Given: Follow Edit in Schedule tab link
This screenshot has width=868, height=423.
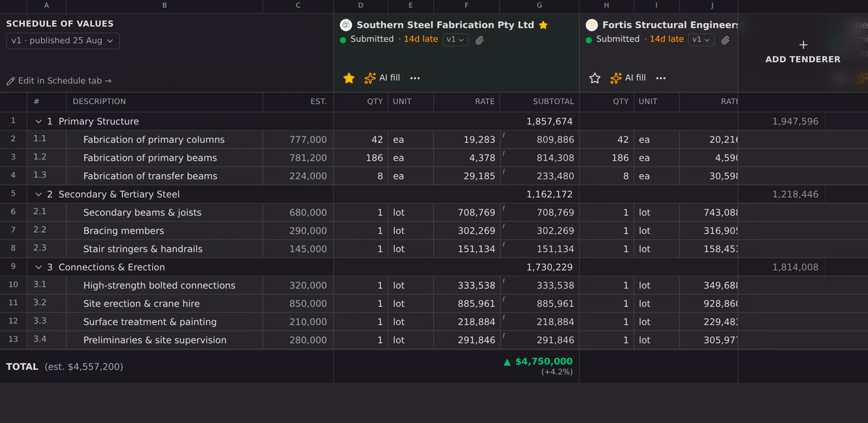Looking at the screenshot, I should [x=59, y=81].
